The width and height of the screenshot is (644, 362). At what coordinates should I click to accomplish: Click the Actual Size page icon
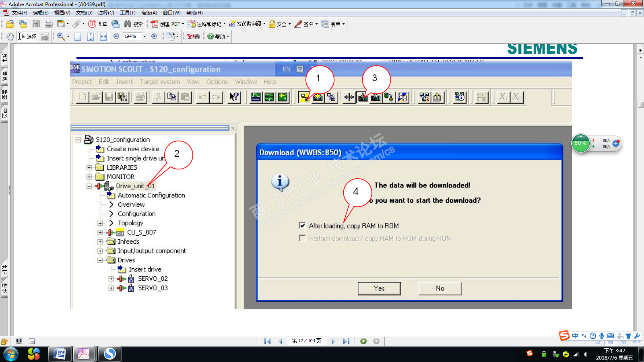[78, 37]
